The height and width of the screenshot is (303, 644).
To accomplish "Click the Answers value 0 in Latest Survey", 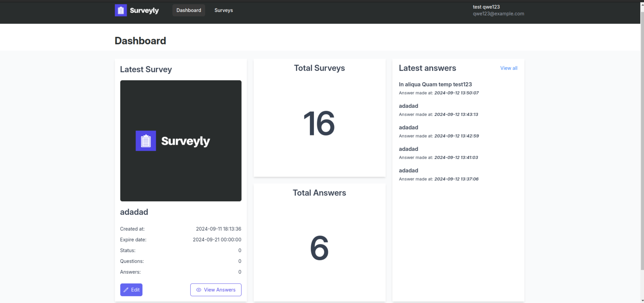I will click(x=240, y=272).
